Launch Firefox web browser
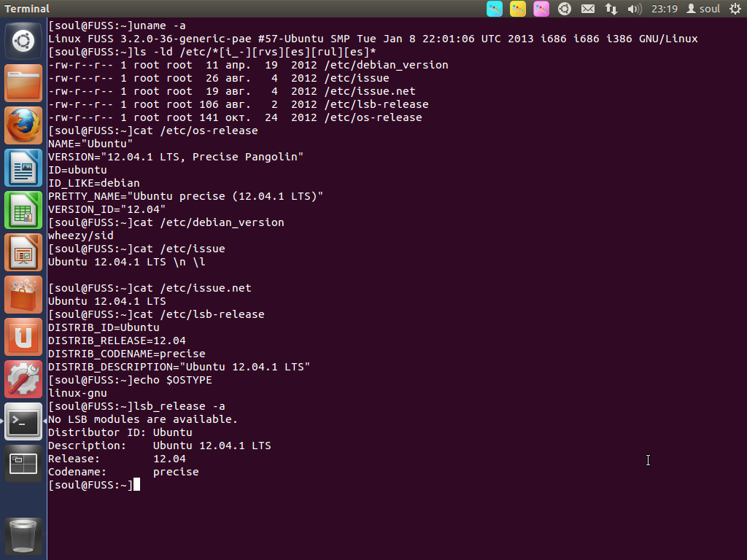 pos(23,125)
